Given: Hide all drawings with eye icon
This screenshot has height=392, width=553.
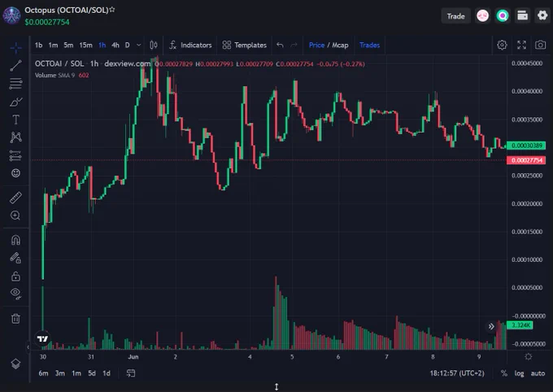Looking at the screenshot, I should 15,293.
